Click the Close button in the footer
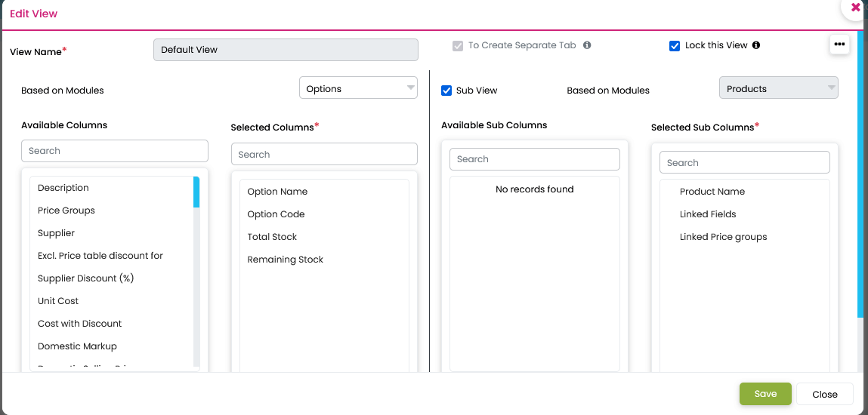The height and width of the screenshot is (415, 868). pyautogui.click(x=824, y=394)
